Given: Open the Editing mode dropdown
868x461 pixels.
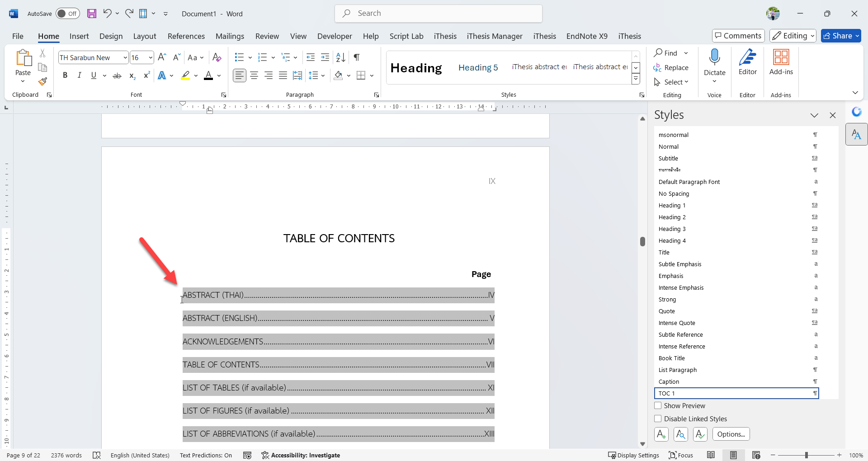Looking at the screenshot, I should (793, 36).
